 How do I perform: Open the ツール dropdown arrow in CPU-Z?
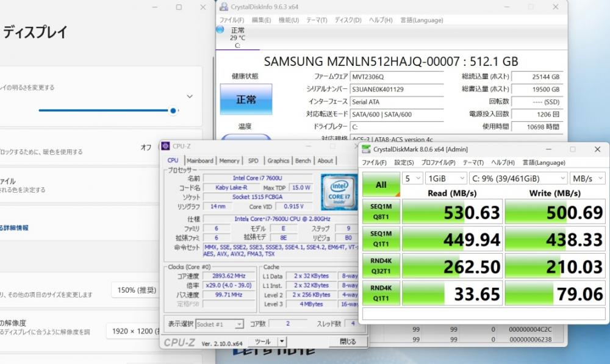pyautogui.click(x=282, y=341)
